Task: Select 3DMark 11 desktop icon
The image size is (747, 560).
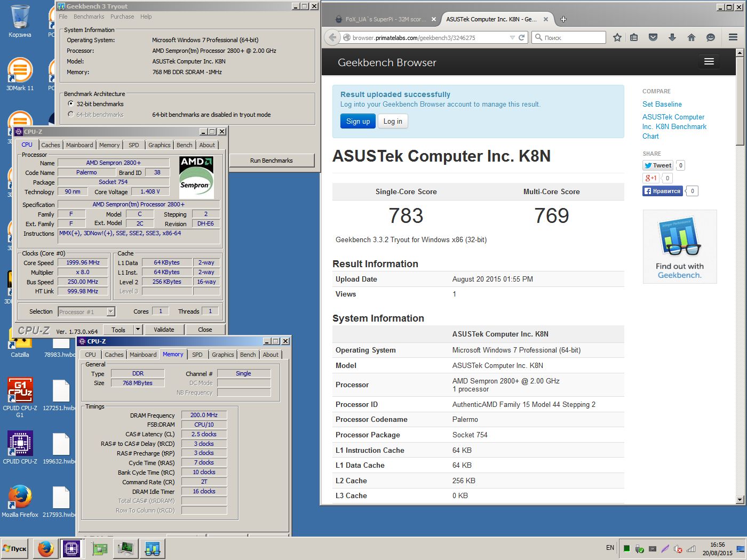Action: [20, 74]
